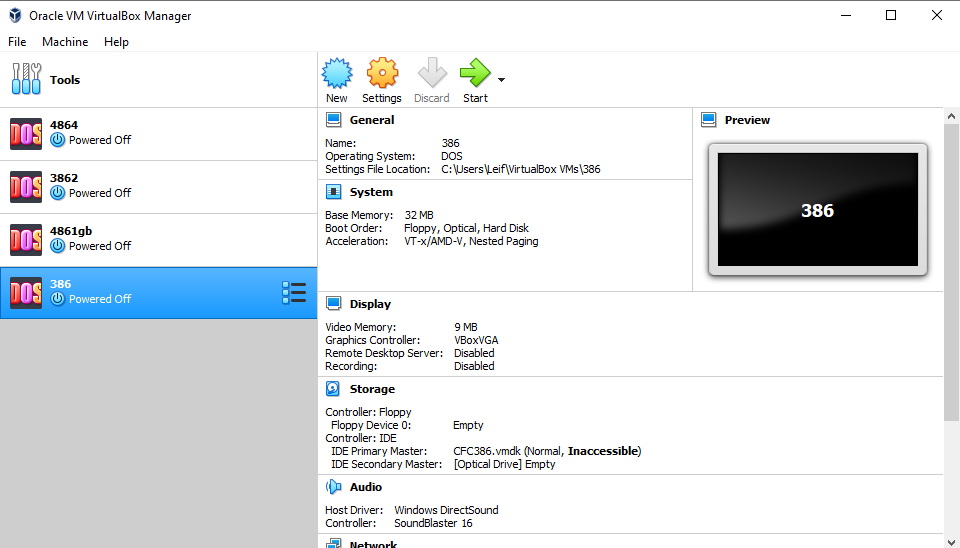Click '[Optical Drive] Empty' secondary master value
The width and height of the screenshot is (960, 548).
pos(504,464)
